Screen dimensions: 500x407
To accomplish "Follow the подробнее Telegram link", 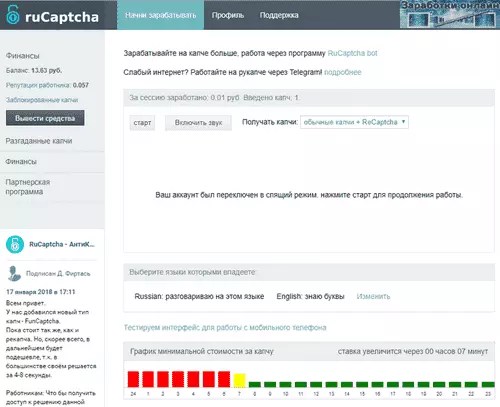I will pyautogui.click(x=343, y=72).
